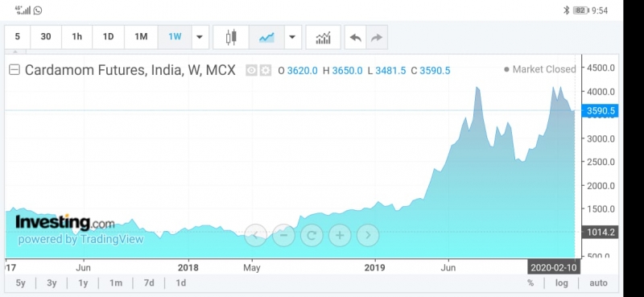644x297 pixels.
Task: Toggle auto scale mode
Action: tap(598, 283)
